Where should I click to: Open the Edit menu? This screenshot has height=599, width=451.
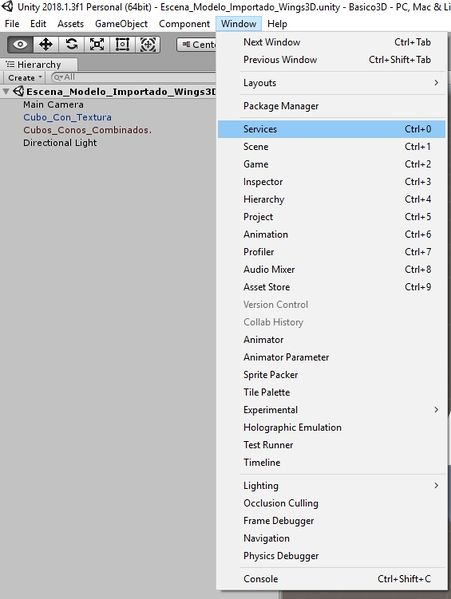(x=38, y=24)
